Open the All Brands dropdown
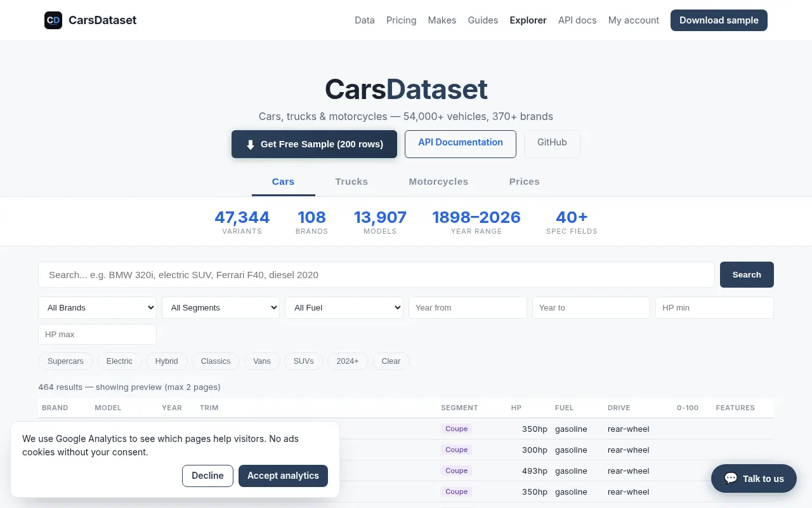Image resolution: width=812 pixels, height=508 pixels. pyautogui.click(x=98, y=307)
